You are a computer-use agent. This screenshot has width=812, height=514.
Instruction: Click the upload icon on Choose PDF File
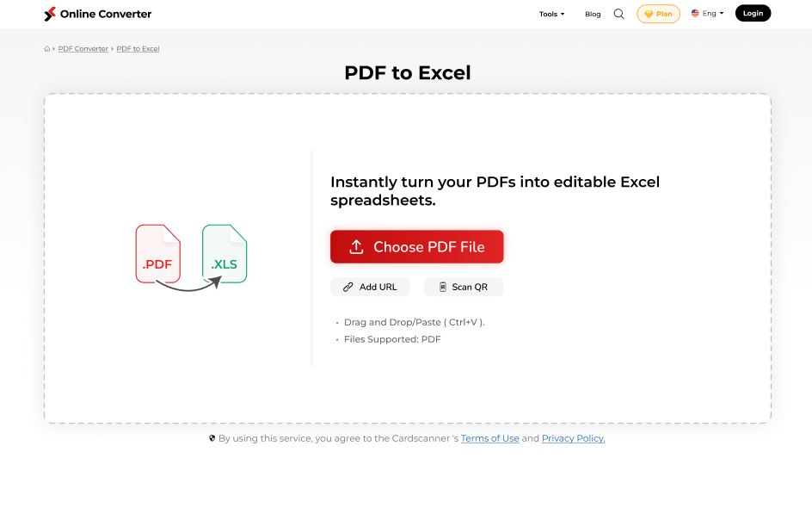point(356,246)
